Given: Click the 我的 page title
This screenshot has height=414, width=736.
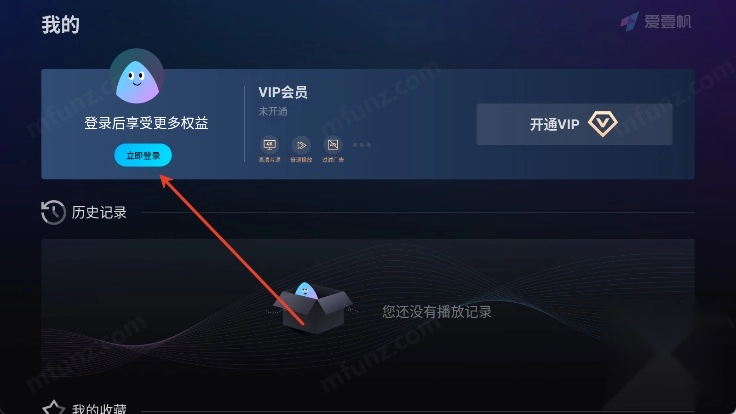Looking at the screenshot, I should point(61,24).
